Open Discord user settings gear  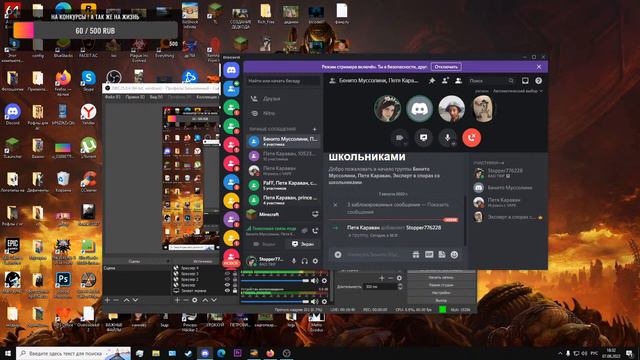(x=315, y=261)
